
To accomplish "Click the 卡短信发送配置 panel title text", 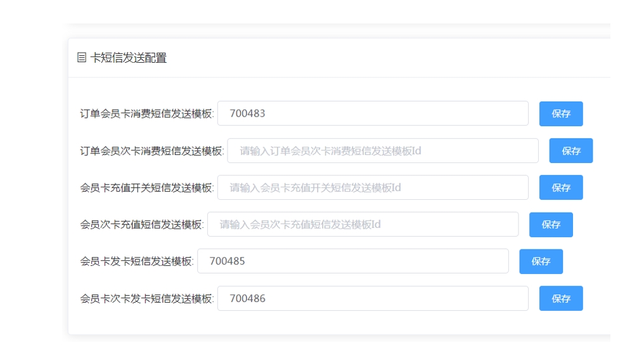I will point(129,58).
